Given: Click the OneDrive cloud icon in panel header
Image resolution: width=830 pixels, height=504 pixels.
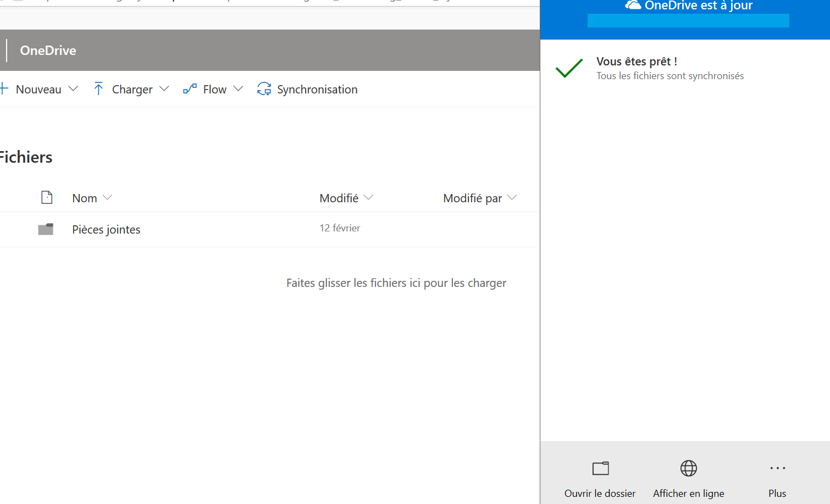Looking at the screenshot, I should [633, 5].
